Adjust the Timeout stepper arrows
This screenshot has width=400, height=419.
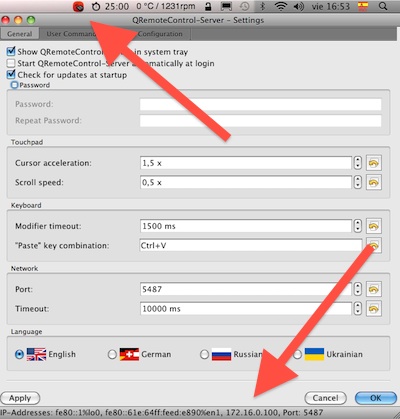click(x=358, y=309)
